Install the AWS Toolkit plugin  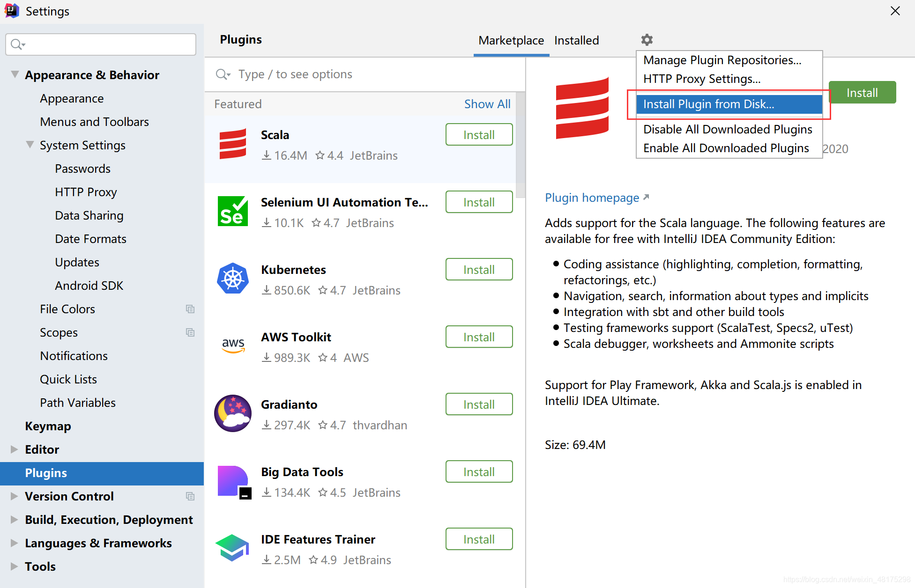point(479,337)
